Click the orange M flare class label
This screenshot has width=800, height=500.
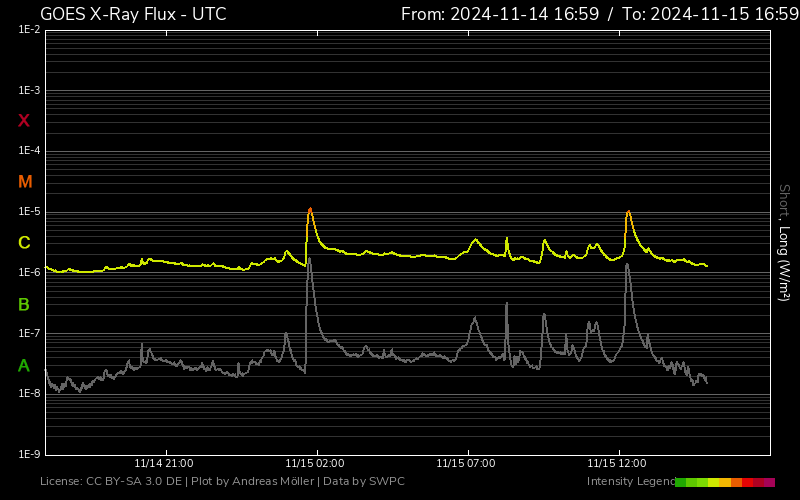coord(25,182)
